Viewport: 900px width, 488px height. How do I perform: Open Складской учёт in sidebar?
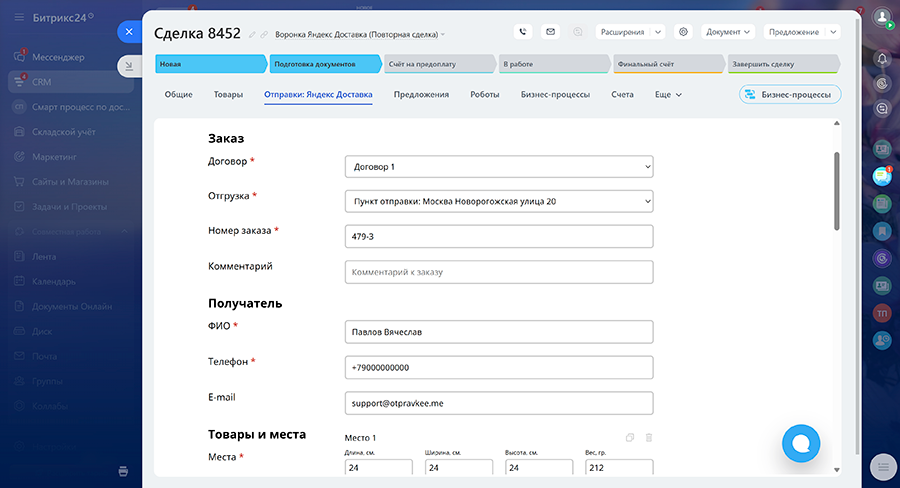point(63,132)
